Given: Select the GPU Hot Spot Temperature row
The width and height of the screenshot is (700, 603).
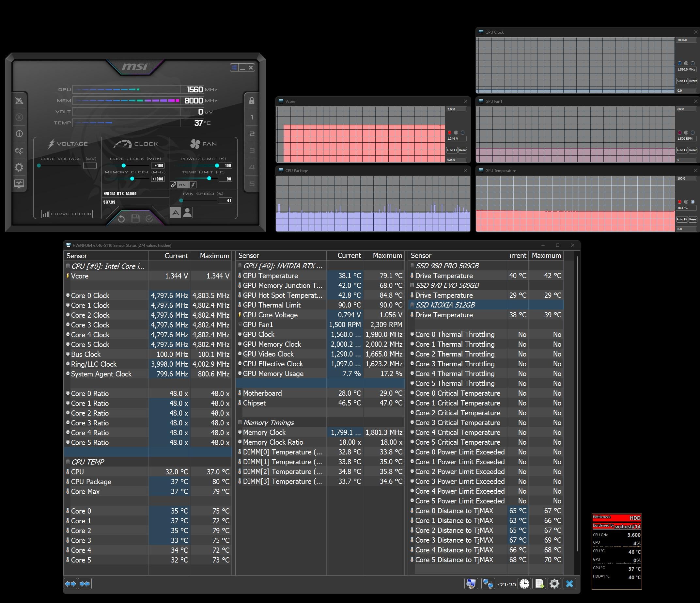Looking at the screenshot, I should click(320, 295).
